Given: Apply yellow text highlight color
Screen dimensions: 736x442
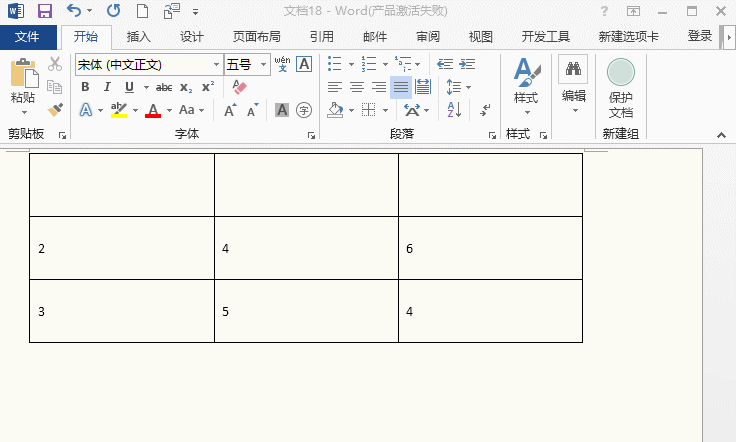Looking at the screenshot, I should [119, 110].
